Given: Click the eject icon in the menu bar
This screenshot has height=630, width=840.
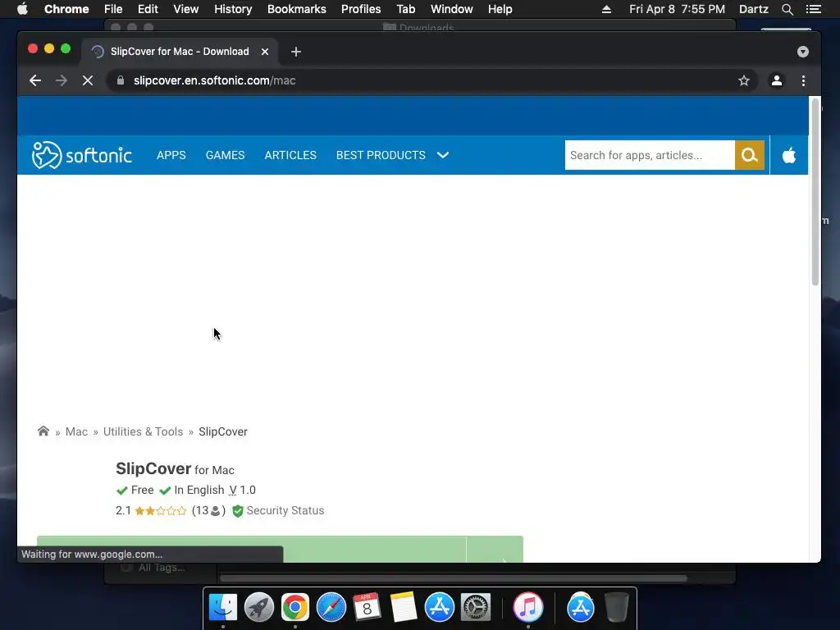Looking at the screenshot, I should coord(606,9).
